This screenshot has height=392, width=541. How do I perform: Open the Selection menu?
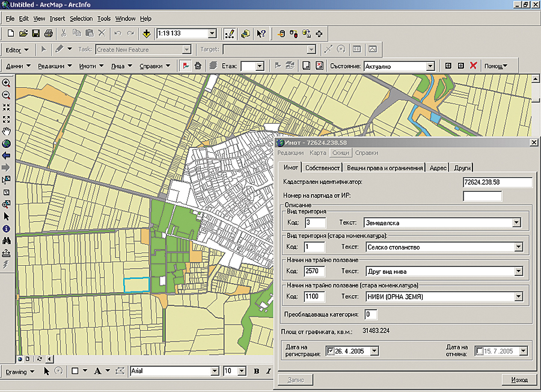click(x=81, y=19)
